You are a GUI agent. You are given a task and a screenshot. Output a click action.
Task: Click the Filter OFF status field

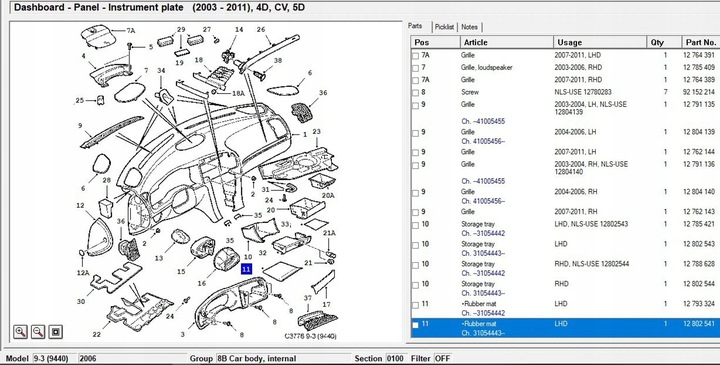(x=442, y=359)
